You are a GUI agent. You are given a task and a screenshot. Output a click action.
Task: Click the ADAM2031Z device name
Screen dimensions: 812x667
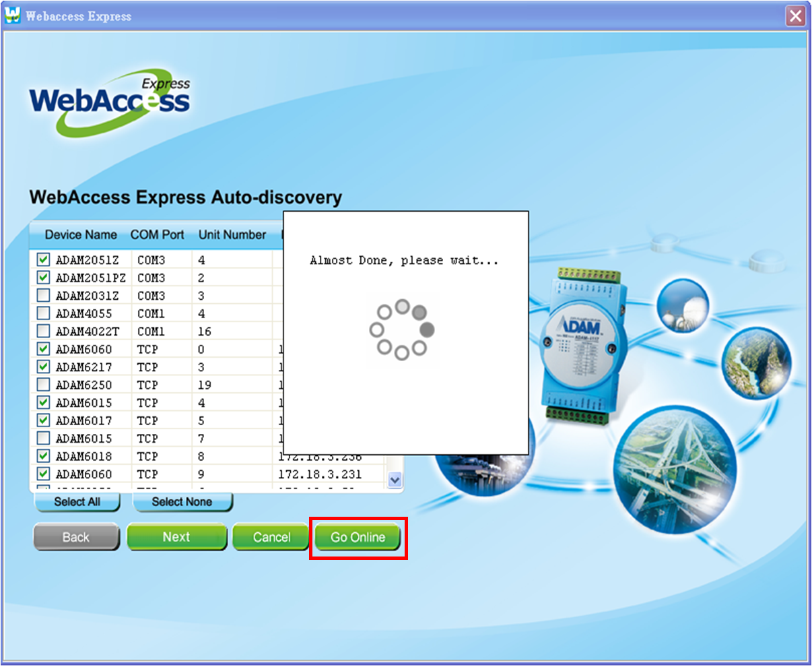coord(87,296)
